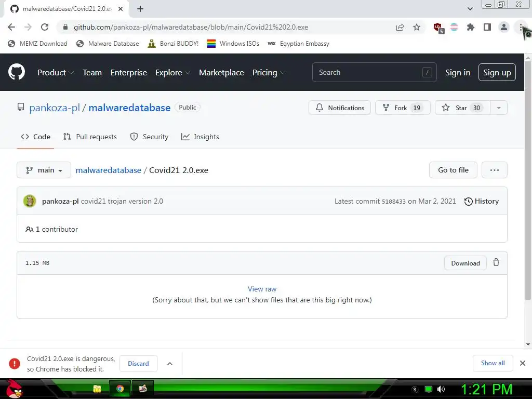Click the browser forward arrow
This screenshot has height=399, width=532.
[28, 27]
